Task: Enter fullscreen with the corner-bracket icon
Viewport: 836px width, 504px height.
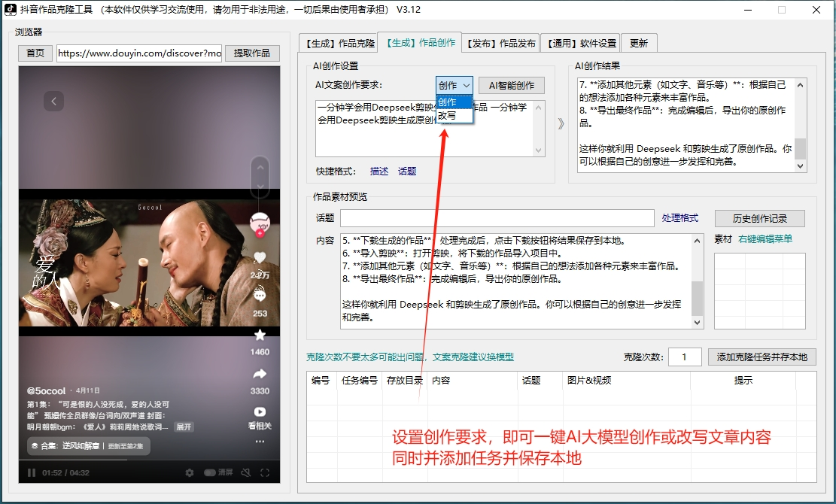Action: 265,472
